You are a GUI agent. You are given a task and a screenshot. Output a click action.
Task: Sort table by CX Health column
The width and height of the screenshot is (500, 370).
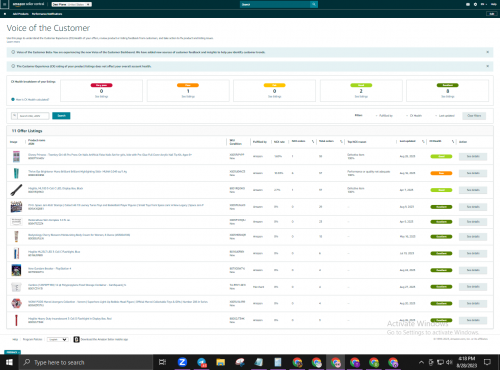[x=453, y=142]
